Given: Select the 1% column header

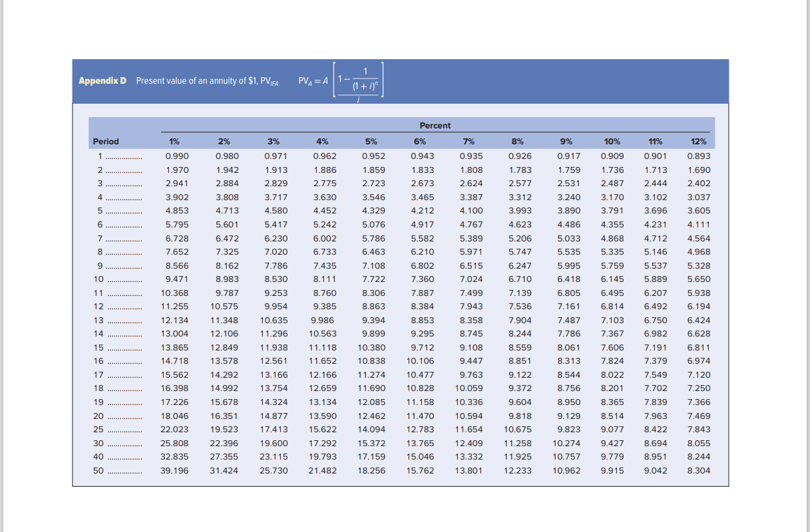Looking at the screenshot, I should 174,142.
